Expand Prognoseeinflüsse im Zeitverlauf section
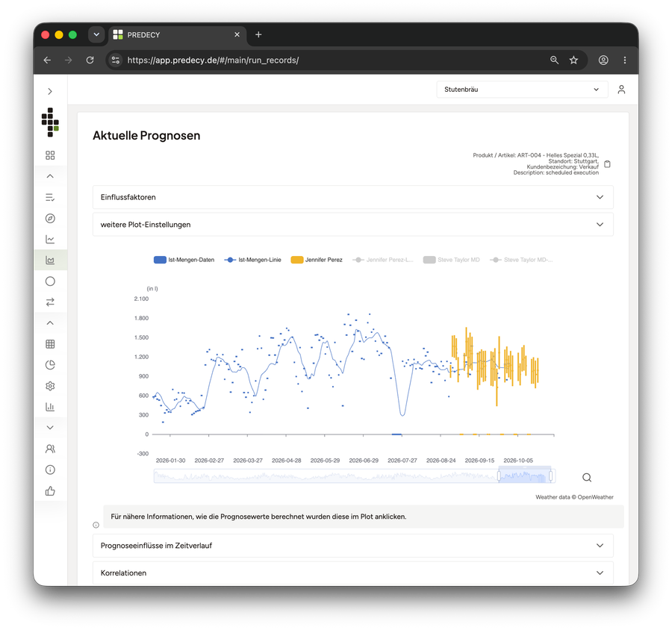This screenshot has width=672, height=630. pyautogui.click(x=352, y=546)
